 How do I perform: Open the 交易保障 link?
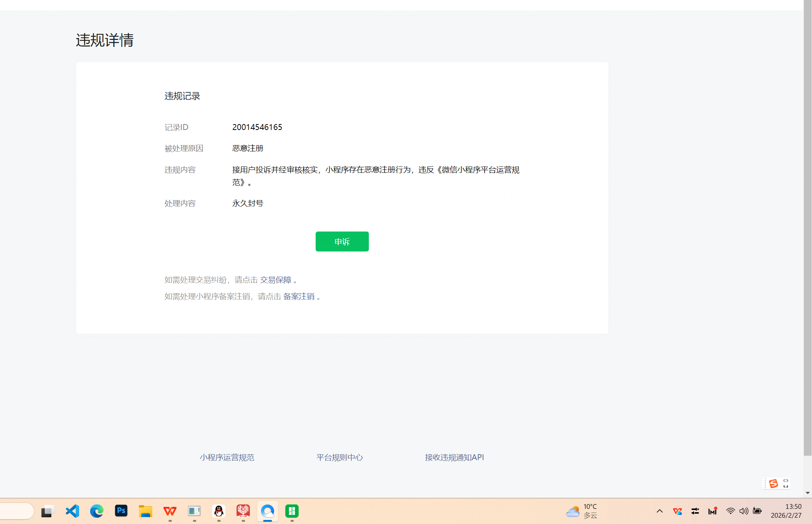point(275,280)
